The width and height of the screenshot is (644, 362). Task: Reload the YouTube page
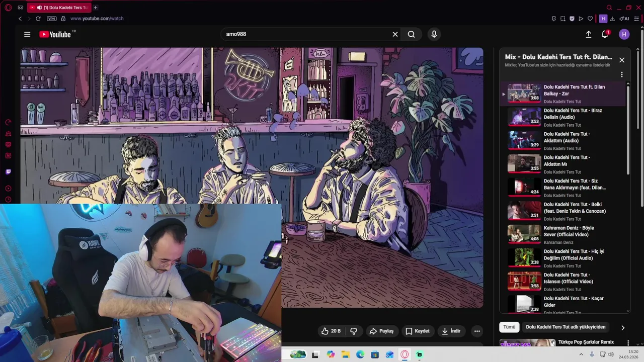coord(38,19)
